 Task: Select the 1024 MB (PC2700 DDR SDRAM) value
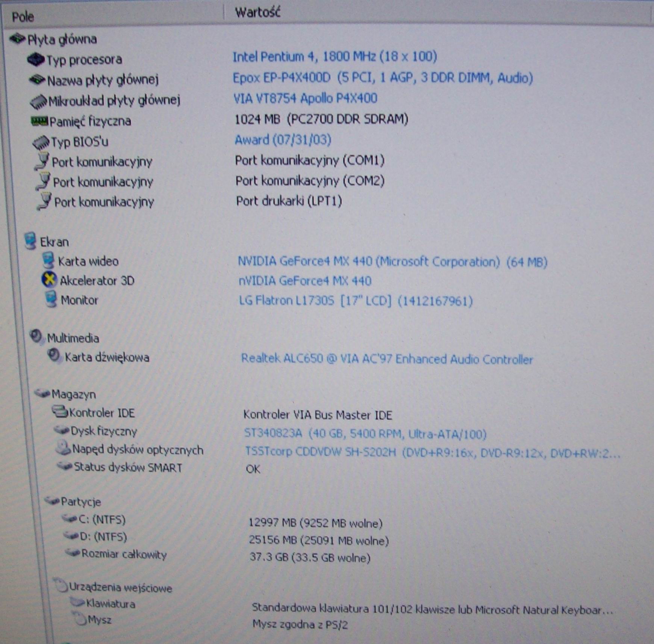[321, 119]
